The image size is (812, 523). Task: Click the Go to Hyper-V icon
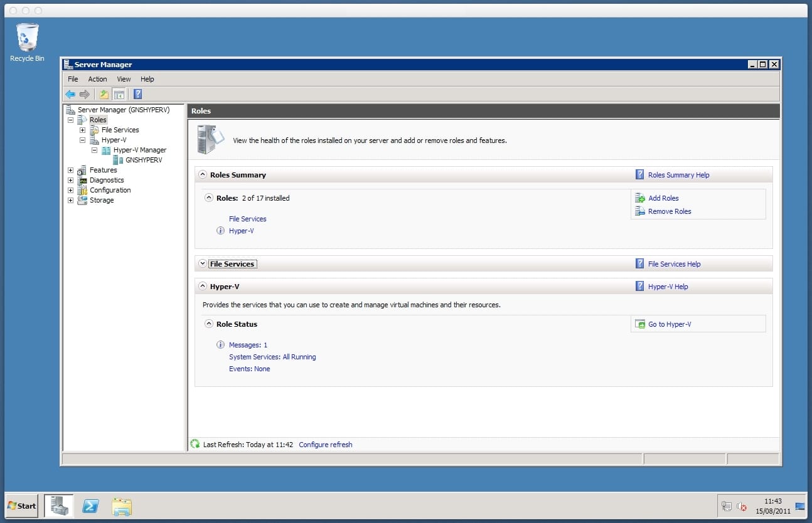click(640, 324)
